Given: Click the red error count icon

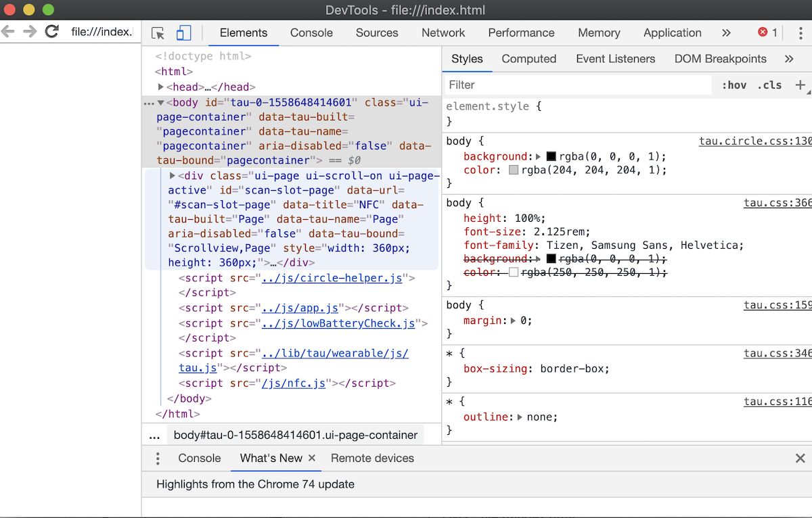Looking at the screenshot, I should [x=763, y=32].
